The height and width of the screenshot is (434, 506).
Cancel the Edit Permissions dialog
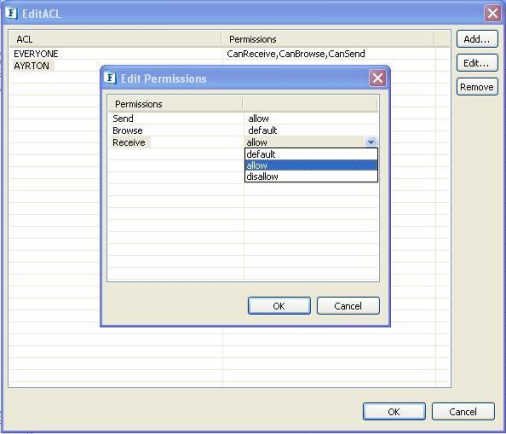point(348,306)
